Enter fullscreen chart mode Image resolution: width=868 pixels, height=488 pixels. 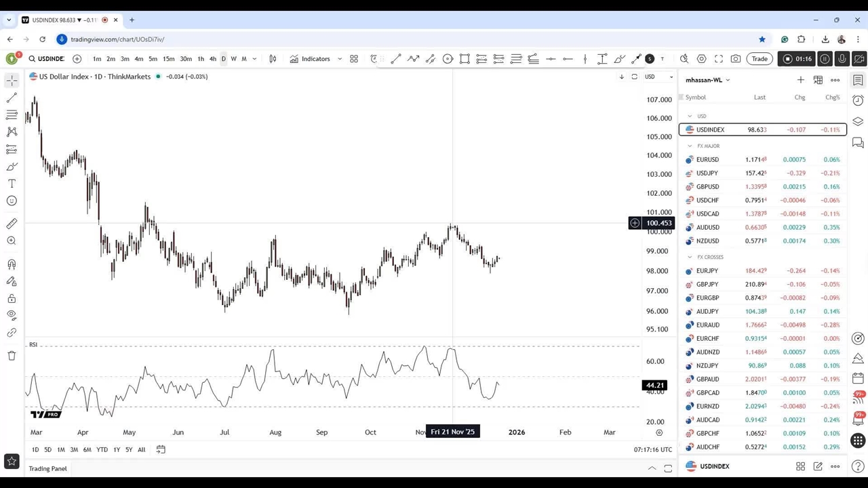[719, 59]
